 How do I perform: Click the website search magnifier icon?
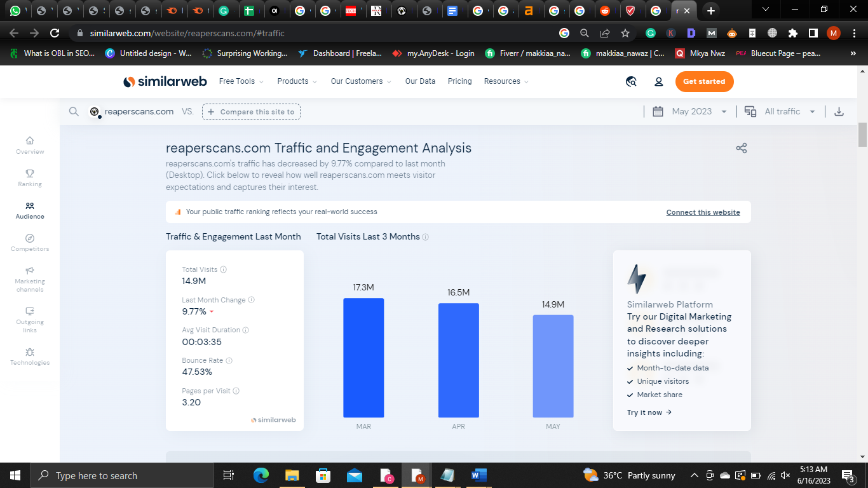tap(74, 112)
